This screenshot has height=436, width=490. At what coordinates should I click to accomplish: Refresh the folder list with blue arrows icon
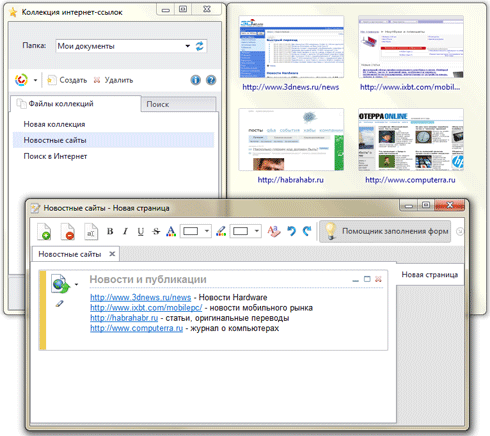click(199, 46)
